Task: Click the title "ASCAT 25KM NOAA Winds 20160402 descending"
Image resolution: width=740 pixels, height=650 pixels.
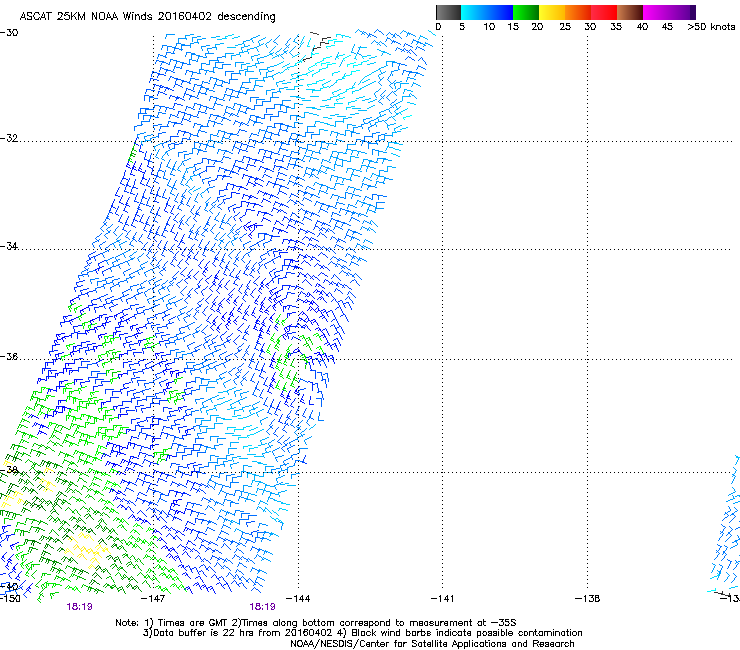Action: pos(147,17)
